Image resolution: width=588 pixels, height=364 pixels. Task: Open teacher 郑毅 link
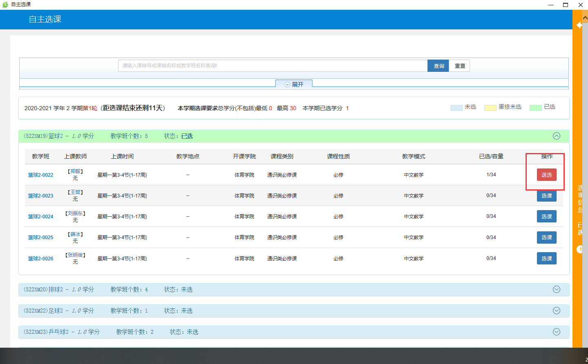(75, 171)
